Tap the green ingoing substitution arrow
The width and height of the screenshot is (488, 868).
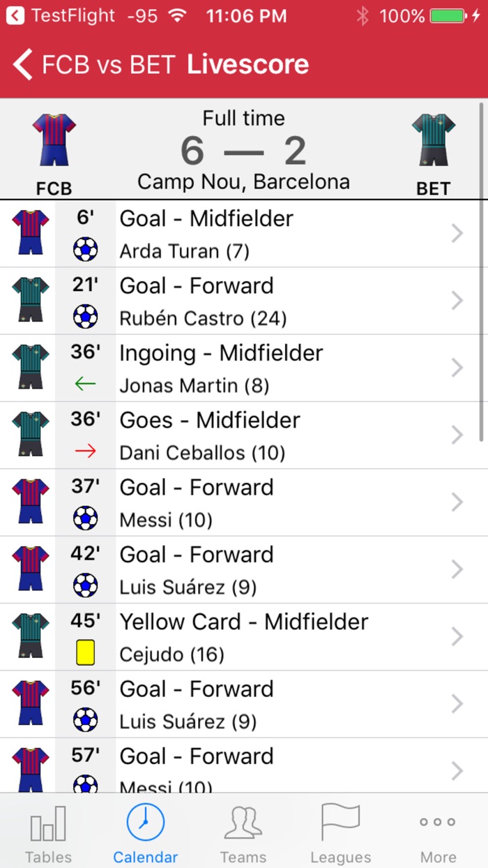click(x=85, y=384)
